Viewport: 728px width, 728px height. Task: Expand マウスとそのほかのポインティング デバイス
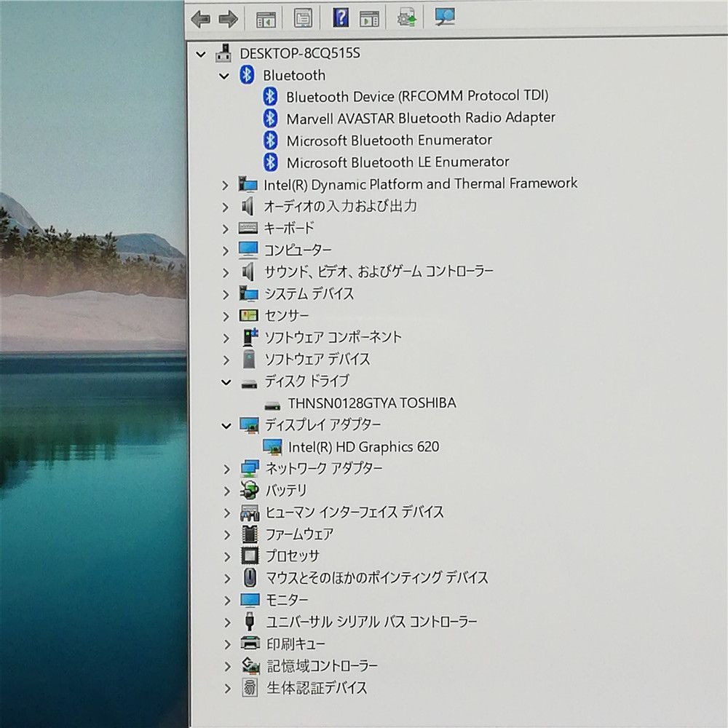(x=227, y=579)
